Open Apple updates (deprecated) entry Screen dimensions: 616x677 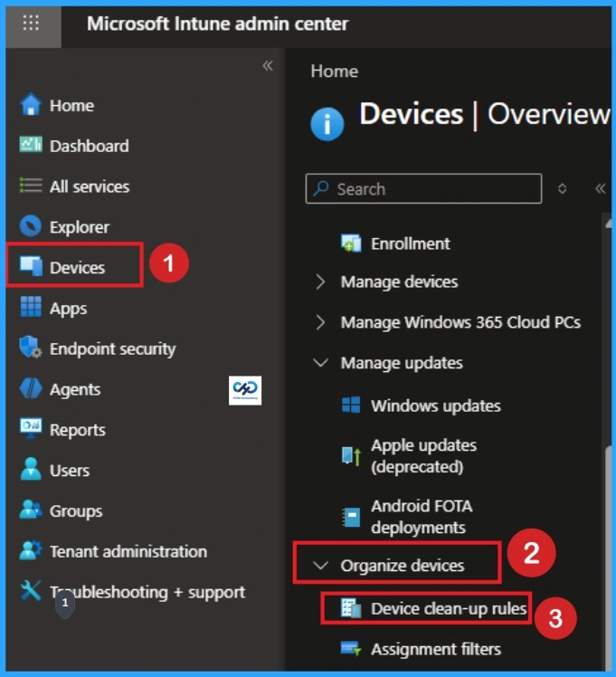423,456
